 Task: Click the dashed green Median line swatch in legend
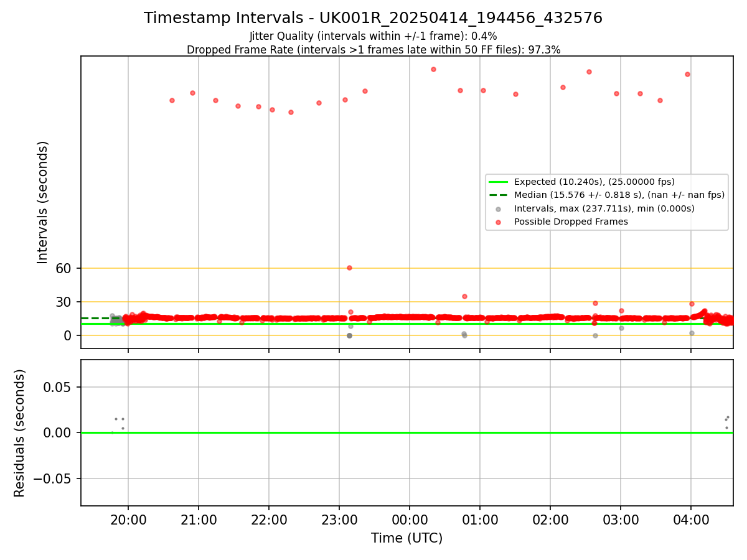(498, 195)
